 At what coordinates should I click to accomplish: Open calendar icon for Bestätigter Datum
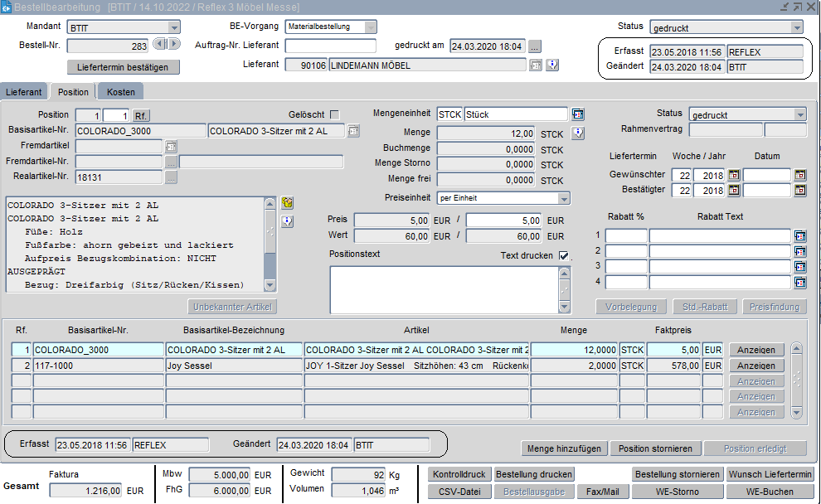point(799,191)
